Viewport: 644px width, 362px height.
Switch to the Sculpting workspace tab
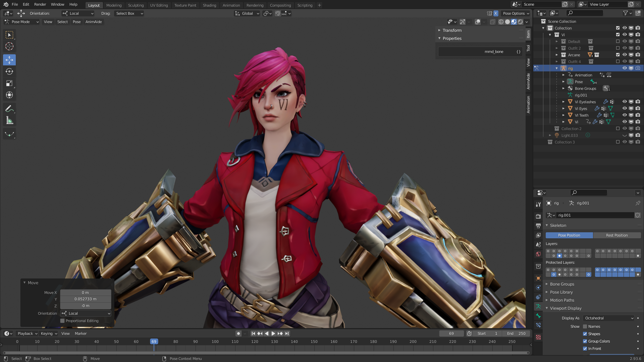[136, 5]
